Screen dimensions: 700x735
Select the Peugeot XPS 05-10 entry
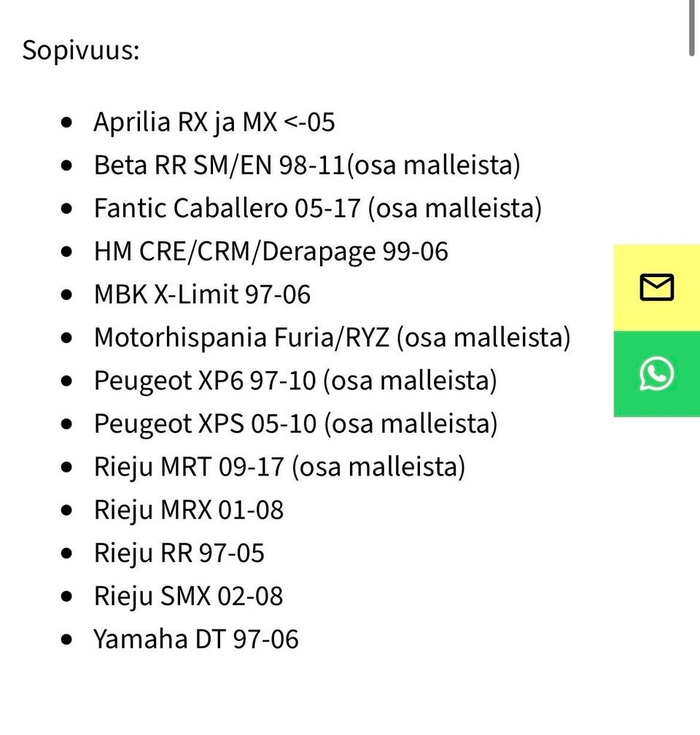tap(295, 424)
